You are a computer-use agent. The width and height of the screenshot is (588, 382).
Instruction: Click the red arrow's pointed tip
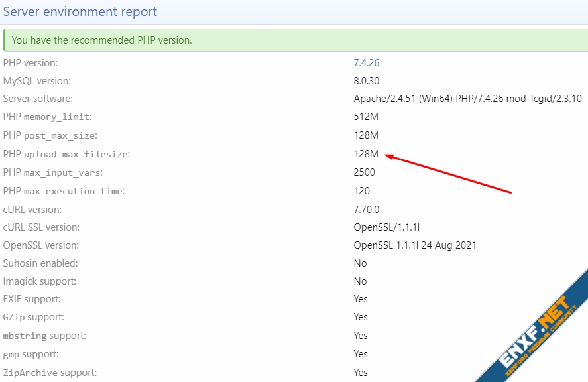(x=386, y=157)
